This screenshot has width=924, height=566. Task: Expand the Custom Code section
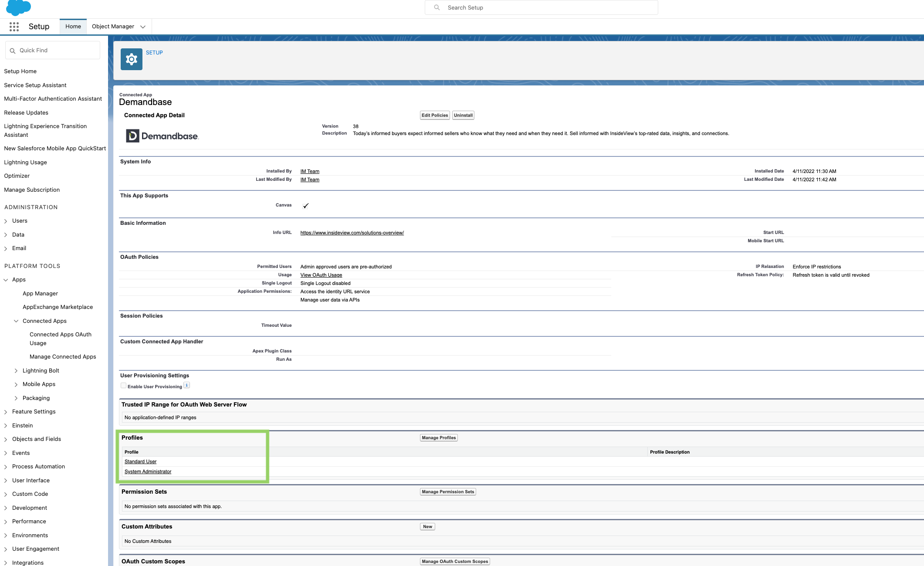coord(6,494)
